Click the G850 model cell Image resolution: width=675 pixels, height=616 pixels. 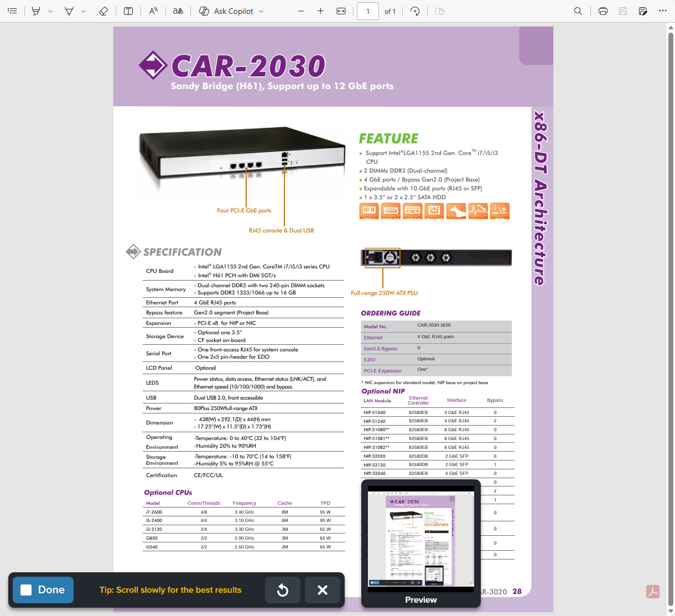tap(152, 538)
